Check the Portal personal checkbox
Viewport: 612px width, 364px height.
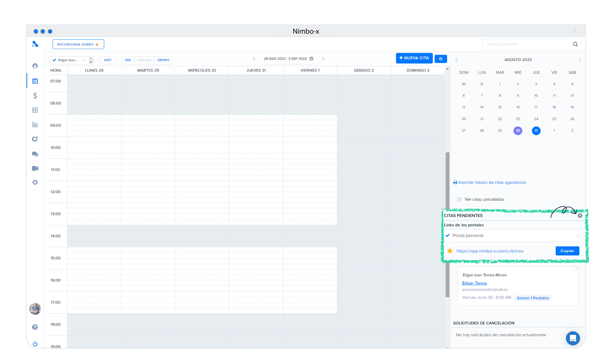pyautogui.click(x=448, y=235)
